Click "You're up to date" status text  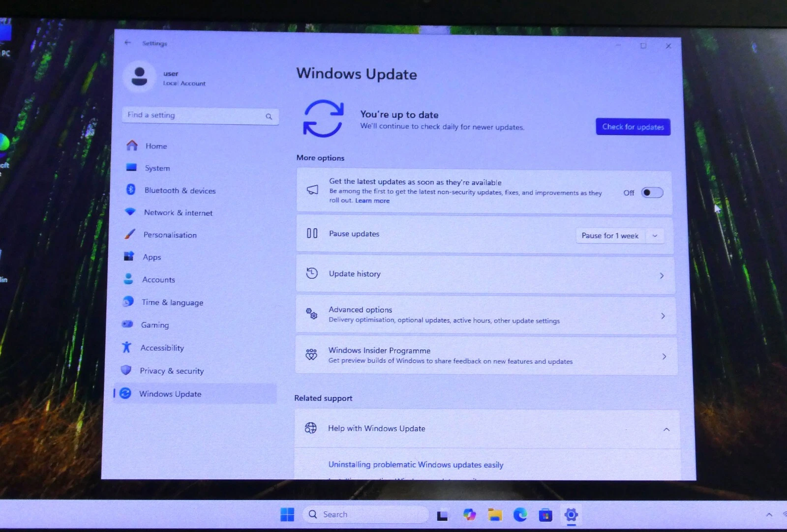click(x=399, y=115)
